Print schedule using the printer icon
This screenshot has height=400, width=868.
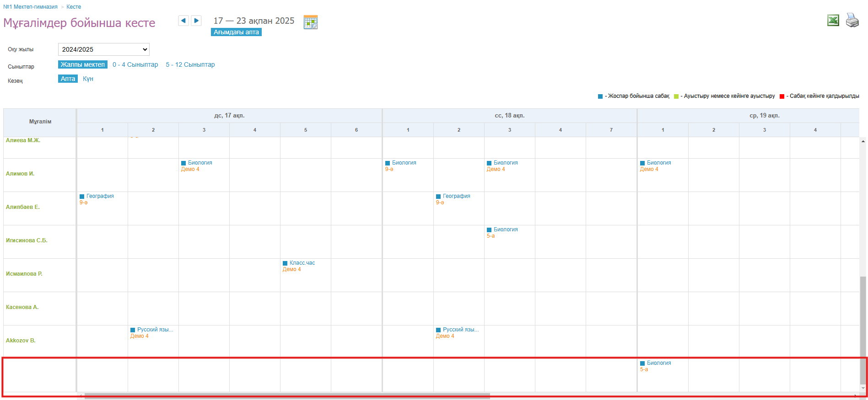[x=852, y=21]
